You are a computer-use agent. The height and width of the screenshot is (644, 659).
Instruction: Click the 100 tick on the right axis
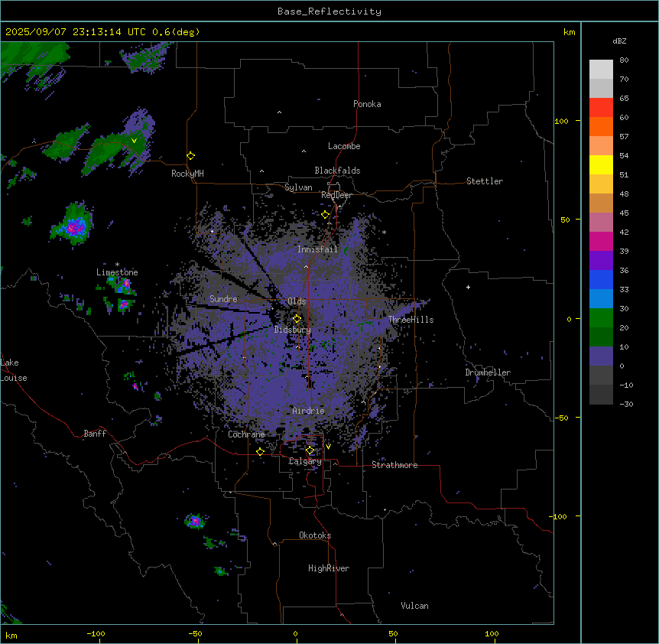tap(561, 121)
